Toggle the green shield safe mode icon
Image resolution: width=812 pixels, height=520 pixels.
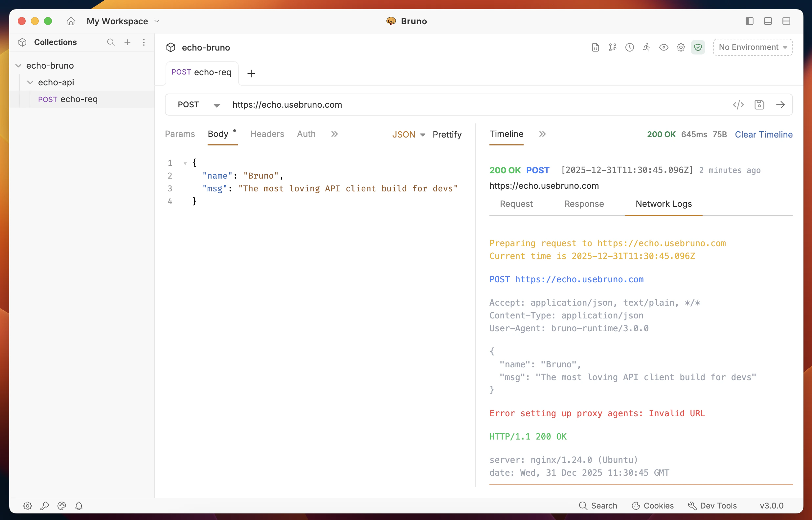(698, 47)
